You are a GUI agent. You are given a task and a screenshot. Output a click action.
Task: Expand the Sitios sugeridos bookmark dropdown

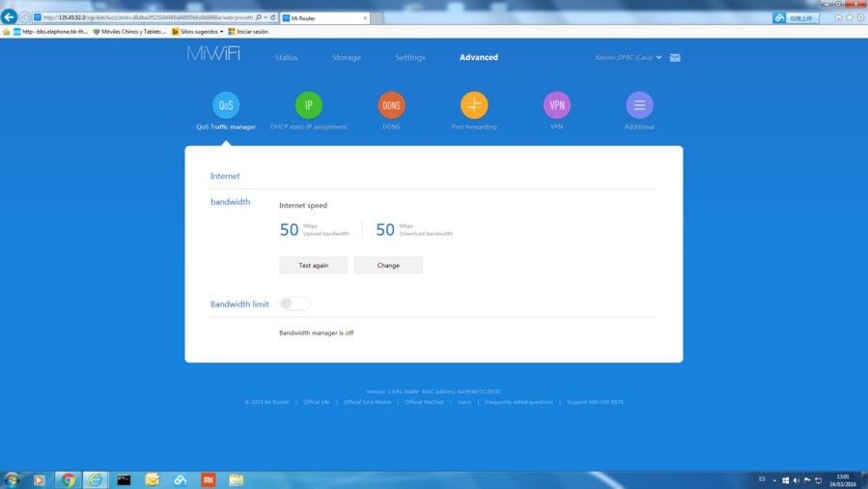[221, 32]
